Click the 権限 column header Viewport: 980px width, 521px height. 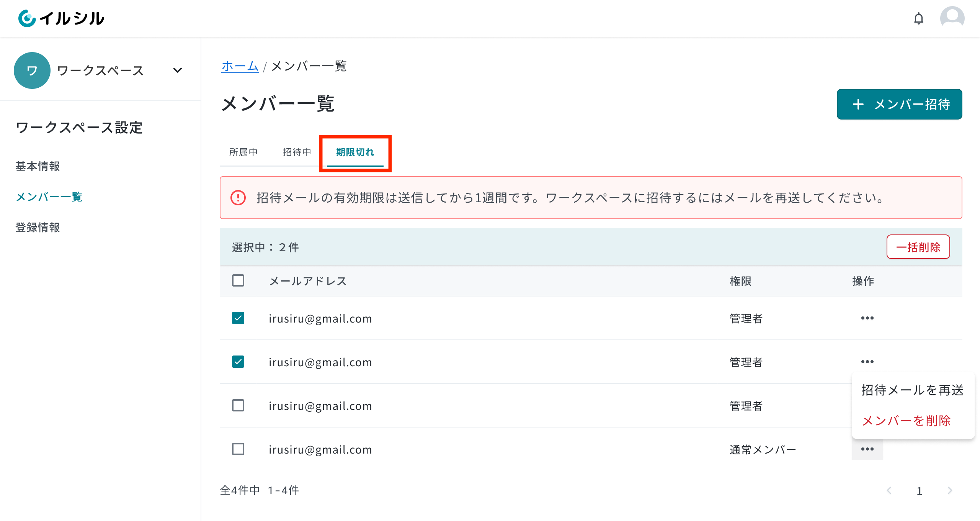[740, 281]
